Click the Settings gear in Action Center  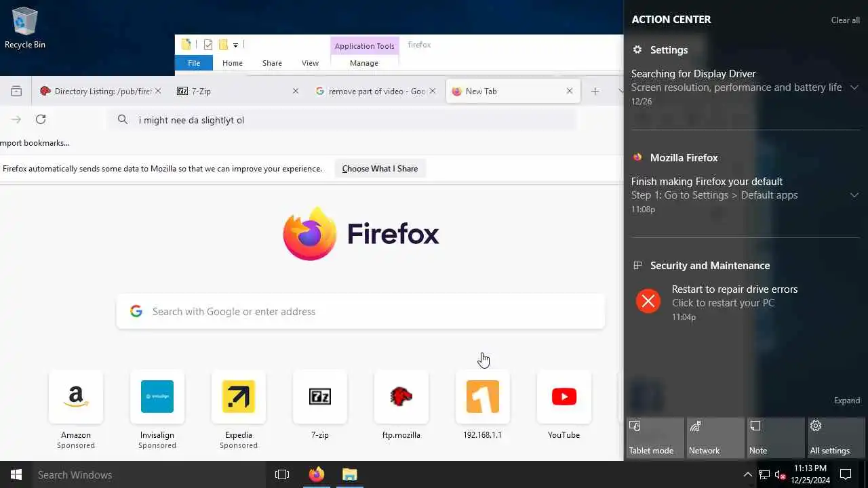coord(637,49)
